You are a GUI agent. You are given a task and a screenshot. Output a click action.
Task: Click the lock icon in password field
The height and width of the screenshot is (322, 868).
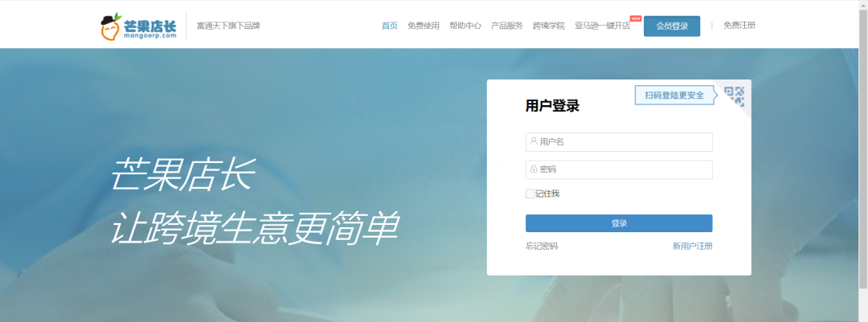[x=534, y=169]
